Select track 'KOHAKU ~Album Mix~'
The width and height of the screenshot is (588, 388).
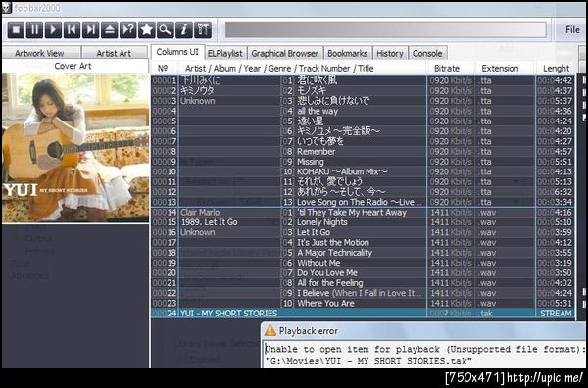pos(342,171)
